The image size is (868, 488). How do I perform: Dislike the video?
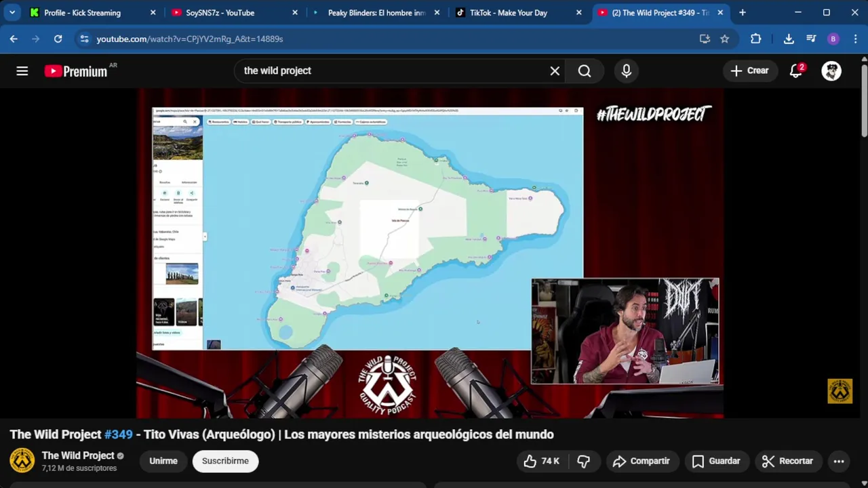tap(584, 461)
